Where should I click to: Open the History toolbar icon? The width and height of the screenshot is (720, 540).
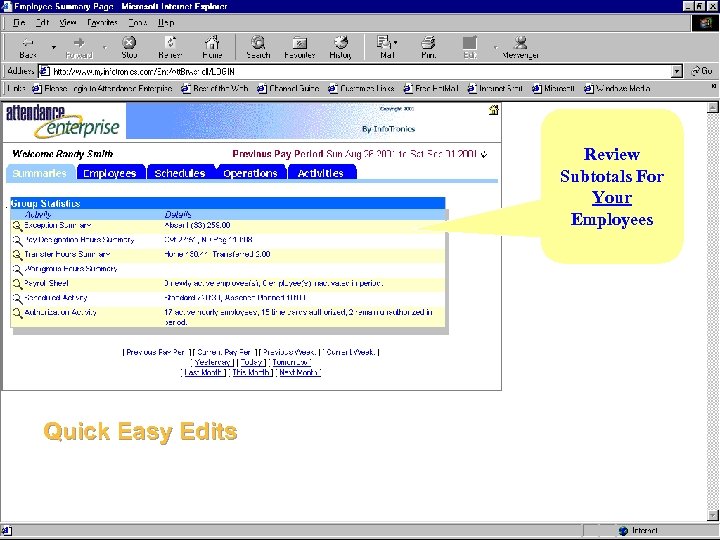click(x=340, y=47)
